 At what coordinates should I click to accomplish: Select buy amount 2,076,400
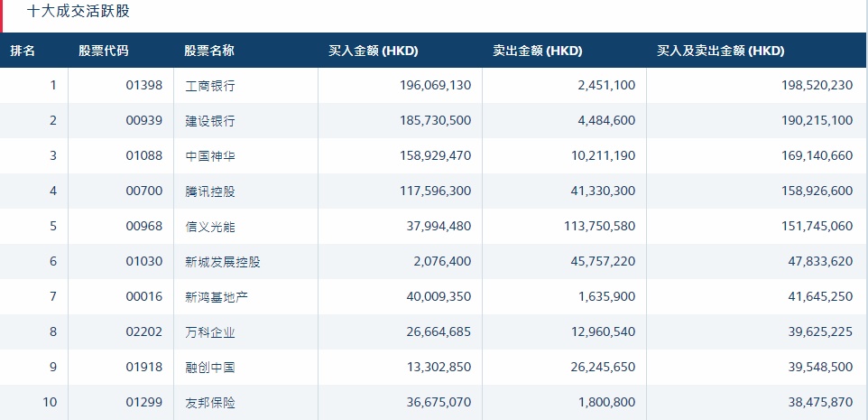tap(442, 262)
